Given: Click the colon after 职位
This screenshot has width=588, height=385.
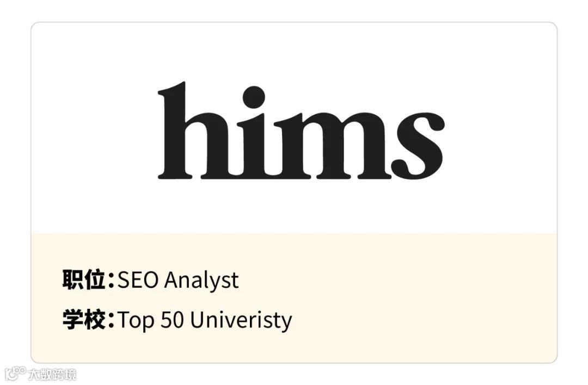Looking at the screenshot, I should coord(111,281).
